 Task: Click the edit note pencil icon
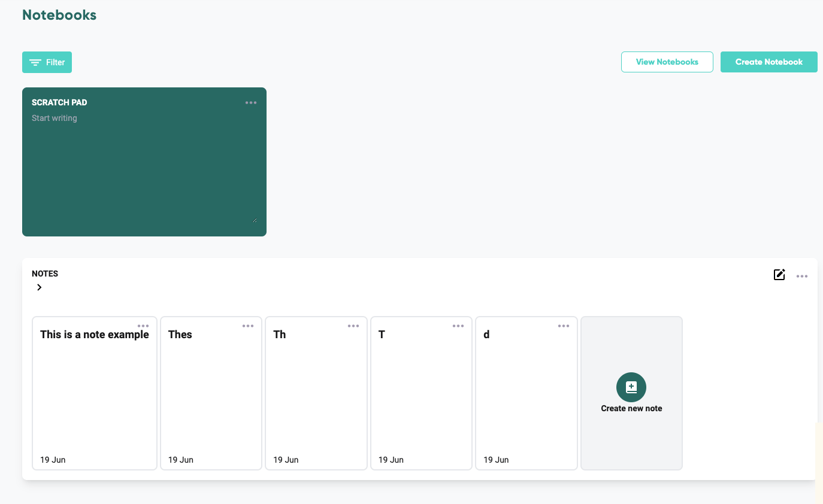pos(779,275)
